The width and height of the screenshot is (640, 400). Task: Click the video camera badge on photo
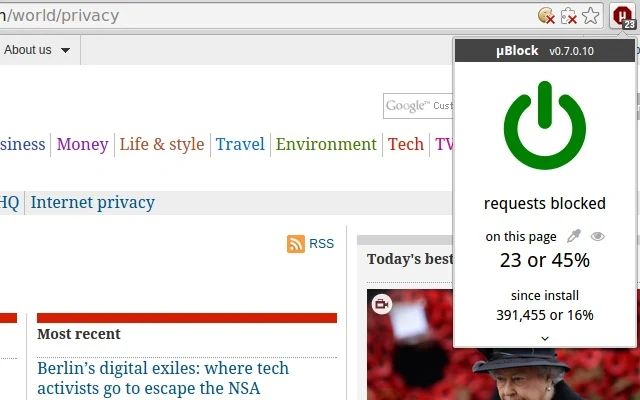382,304
